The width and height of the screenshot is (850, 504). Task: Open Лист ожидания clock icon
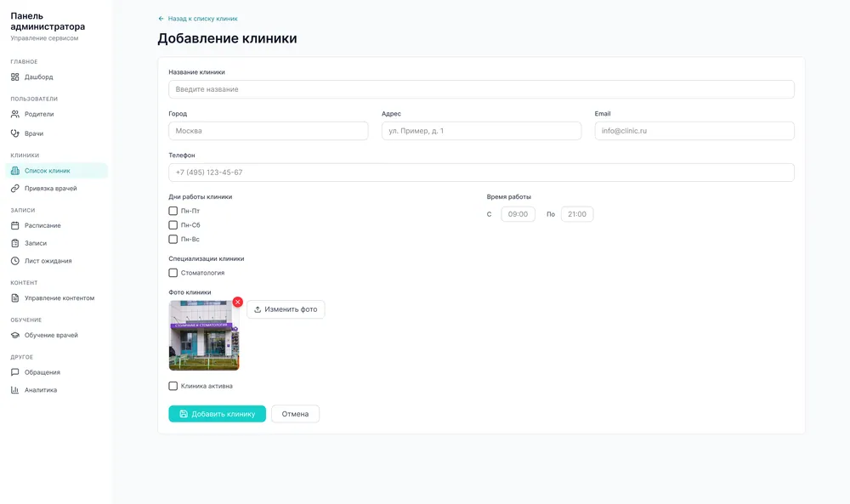(x=15, y=261)
